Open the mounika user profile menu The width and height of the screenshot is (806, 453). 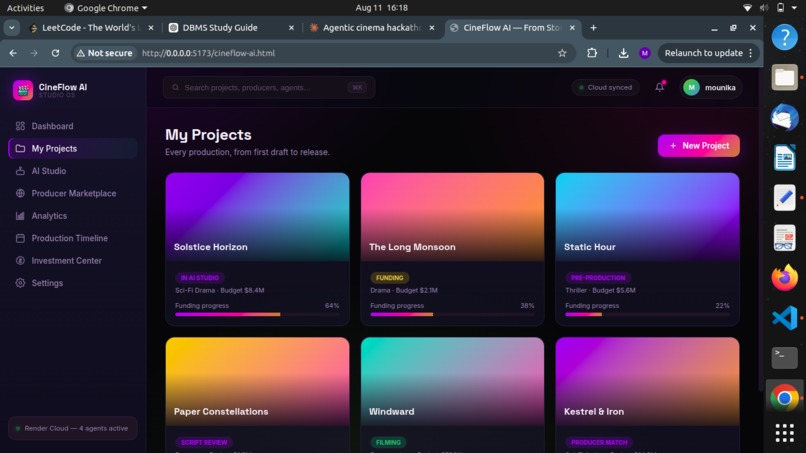(710, 87)
